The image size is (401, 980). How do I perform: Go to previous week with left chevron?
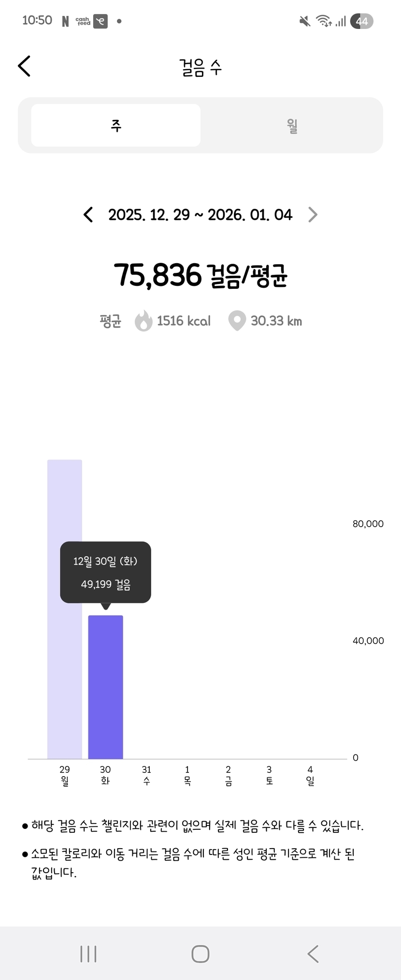(x=88, y=214)
